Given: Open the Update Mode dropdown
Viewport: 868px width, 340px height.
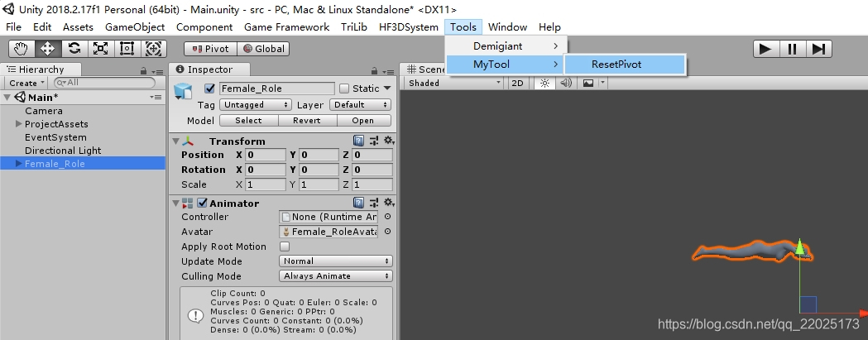Looking at the screenshot, I should pos(335,261).
